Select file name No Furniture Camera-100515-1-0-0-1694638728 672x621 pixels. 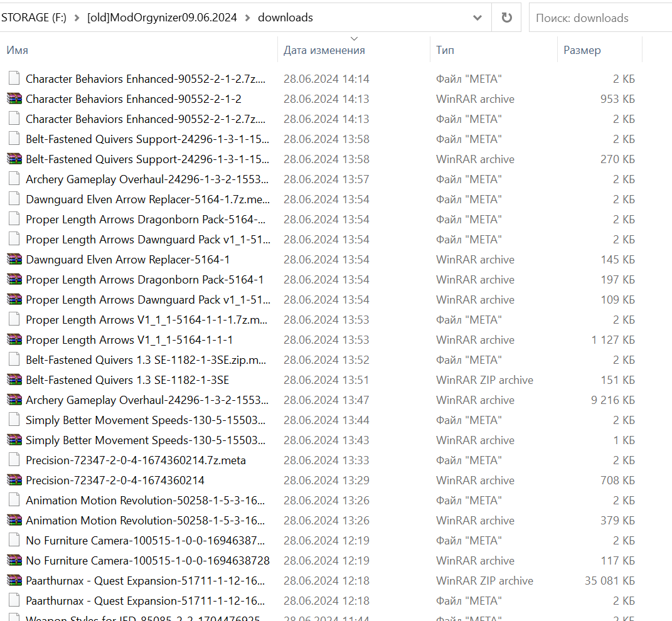pyautogui.click(x=148, y=561)
